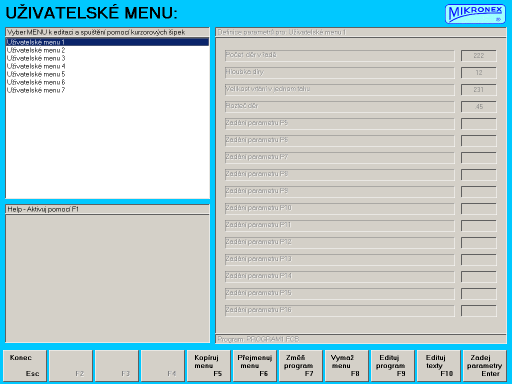Click the value field showing 222
The width and height of the screenshot is (512, 384).
point(479,56)
